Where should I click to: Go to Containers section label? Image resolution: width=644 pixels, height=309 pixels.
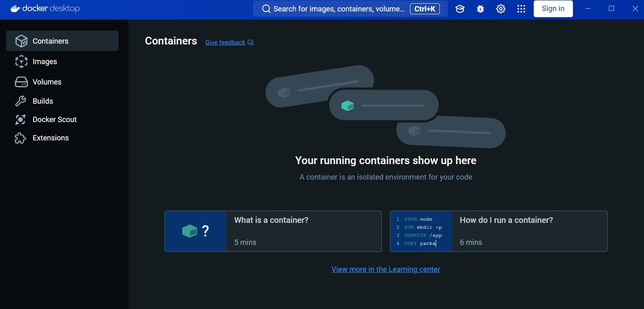click(x=51, y=41)
